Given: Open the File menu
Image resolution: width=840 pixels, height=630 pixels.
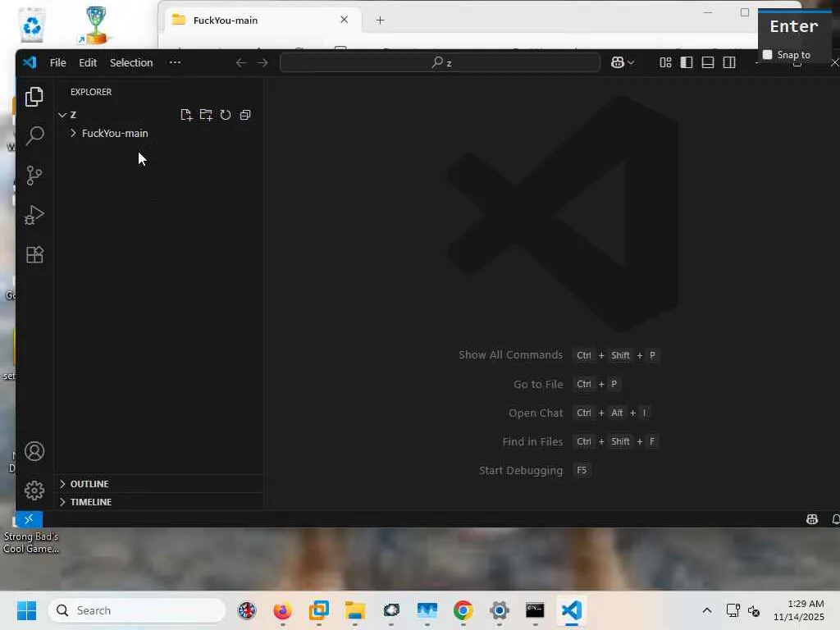Looking at the screenshot, I should 58,62.
